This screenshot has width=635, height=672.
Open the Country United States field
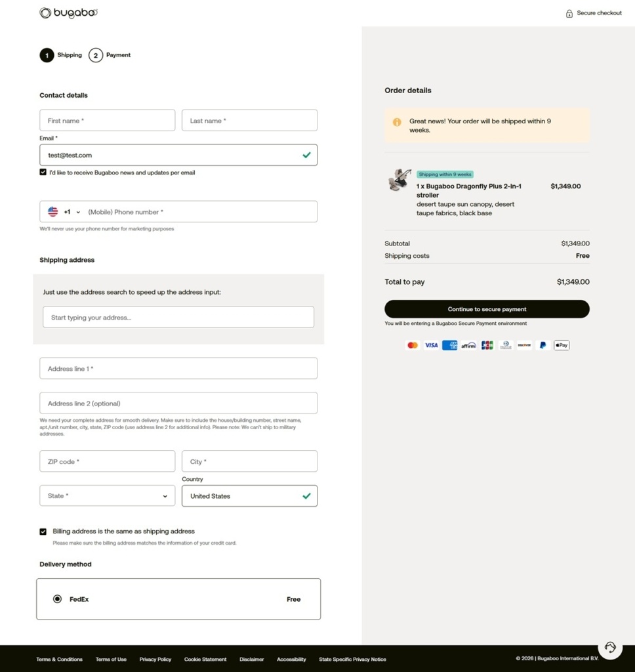click(249, 496)
